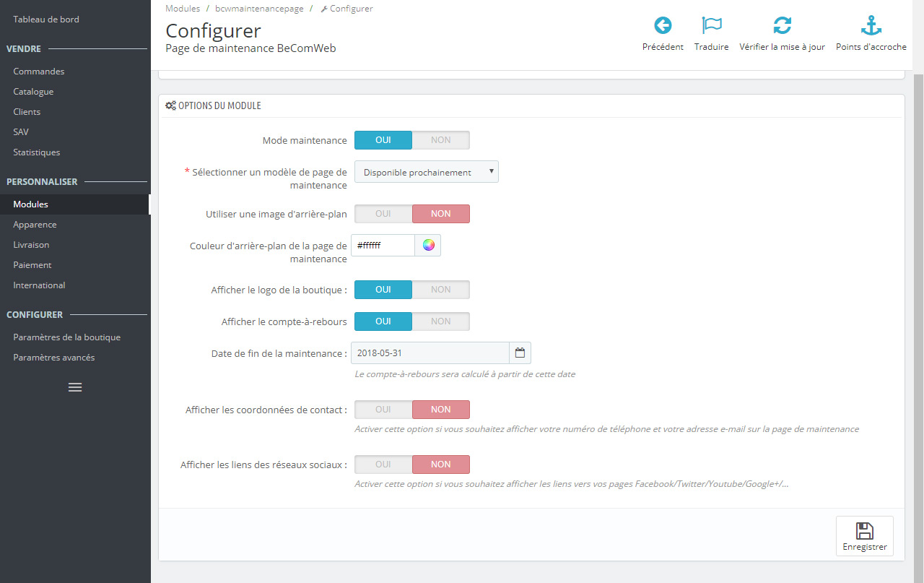Collapse sidebar with the hamburger menu icon
The height and width of the screenshot is (583, 924).
pos(75,387)
